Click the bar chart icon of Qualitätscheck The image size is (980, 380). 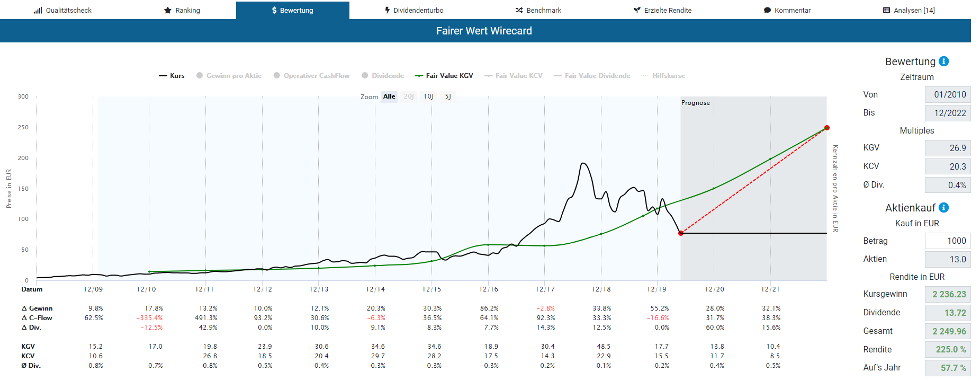[38, 10]
